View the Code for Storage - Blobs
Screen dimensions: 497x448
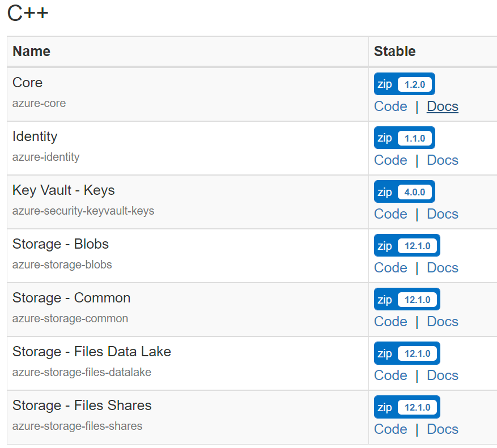(x=390, y=267)
